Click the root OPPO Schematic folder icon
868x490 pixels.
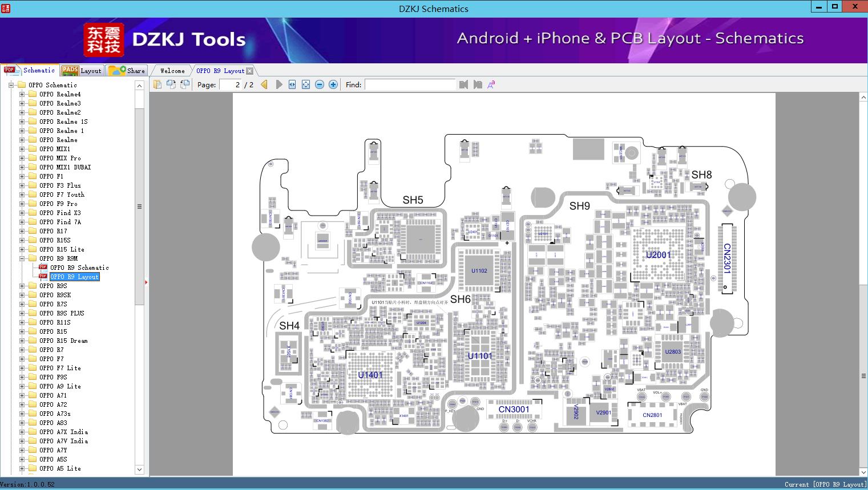coord(22,85)
